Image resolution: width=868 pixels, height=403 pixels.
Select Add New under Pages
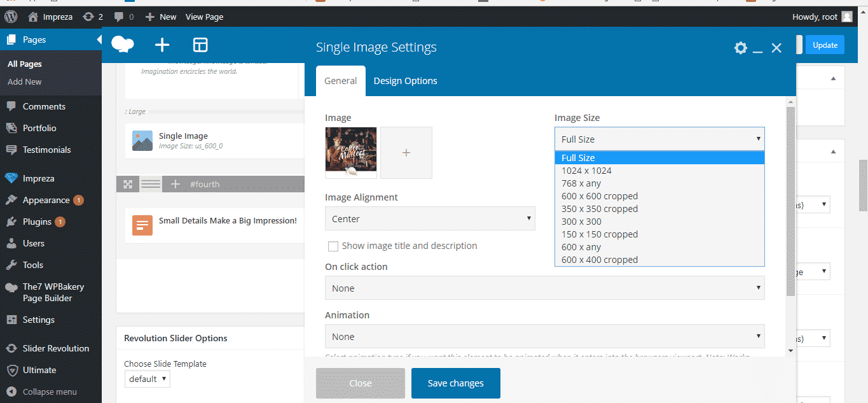[25, 81]
